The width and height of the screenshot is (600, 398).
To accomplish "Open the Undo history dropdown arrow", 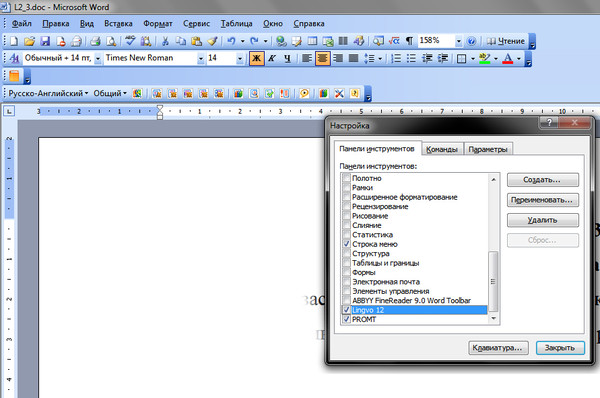I will pyautogui.click(x=242, y=41).
